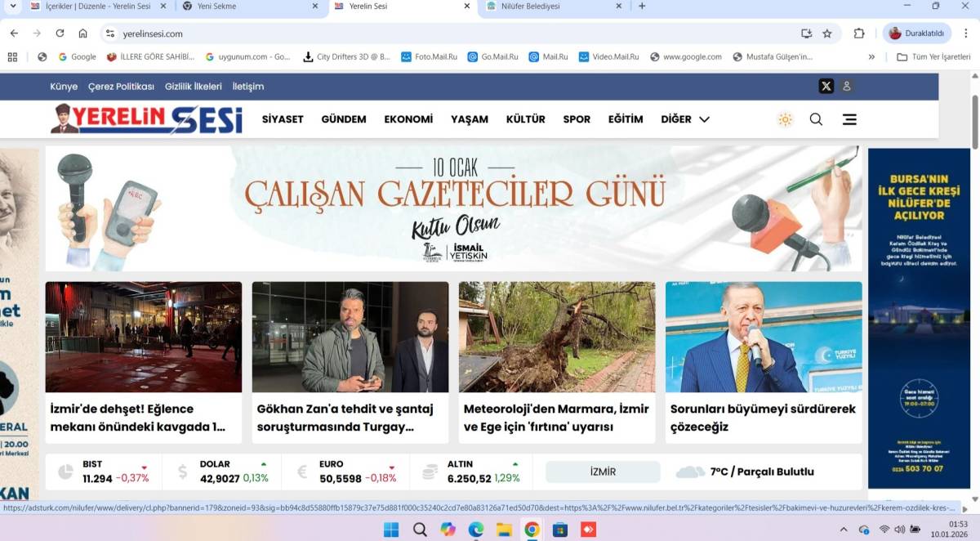Click the user login icon in header

tap(846, 86)
